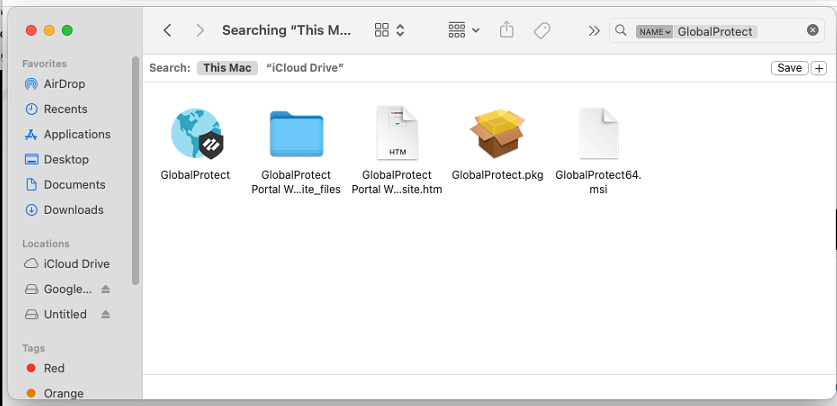This screenshot has width=837, height=406.
Task: Click the Edit Tags toolbar icon
Action: [542, 30]
